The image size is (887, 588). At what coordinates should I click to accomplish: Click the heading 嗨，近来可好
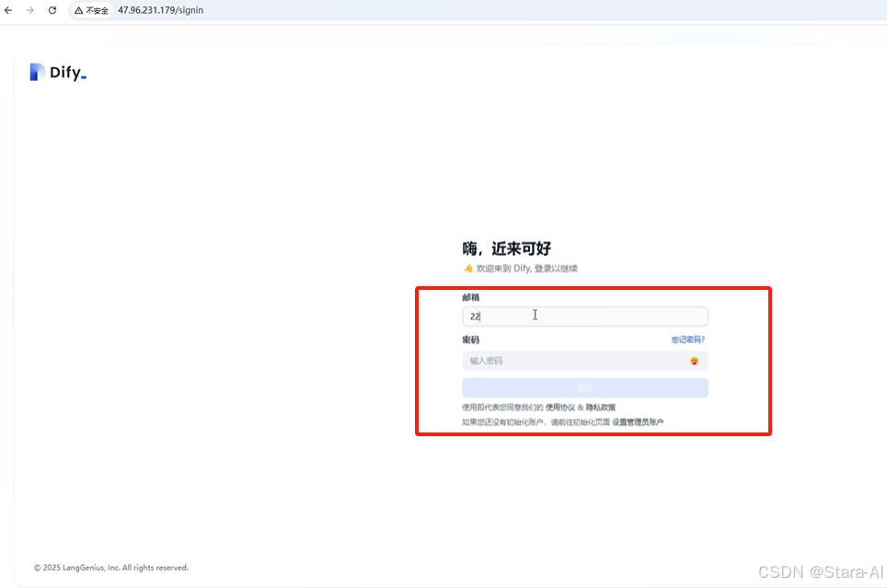506,248
